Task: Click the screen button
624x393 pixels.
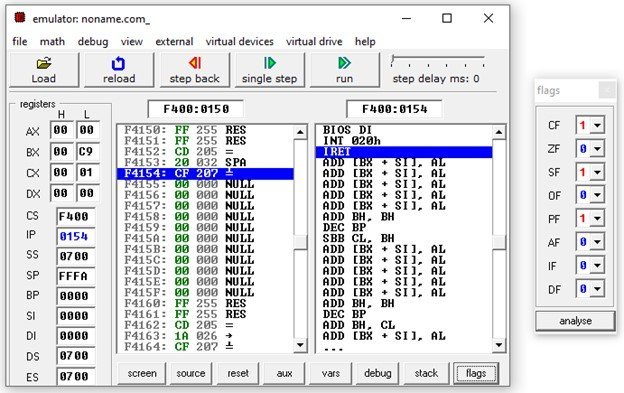Action: (142, 374)
